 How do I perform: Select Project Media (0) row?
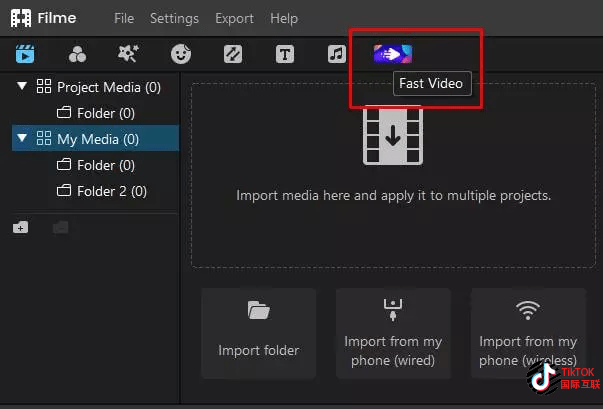click(x=95, y=87)
